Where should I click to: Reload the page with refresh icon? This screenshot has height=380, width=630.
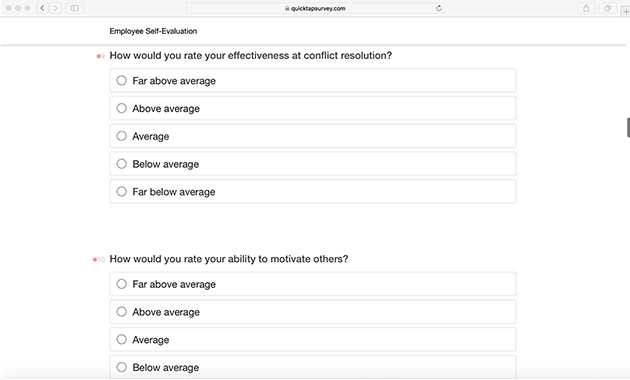439,8
